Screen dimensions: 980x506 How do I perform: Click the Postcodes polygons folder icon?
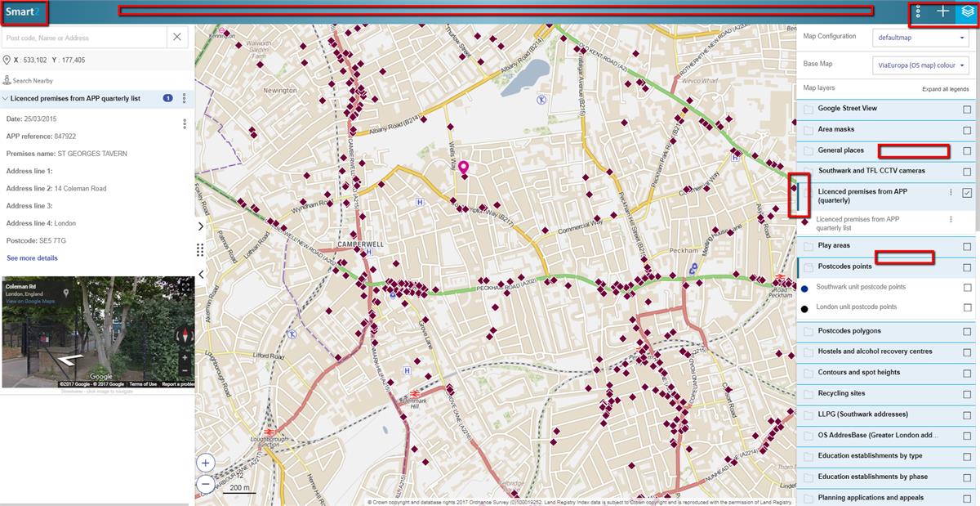point(808,331)
